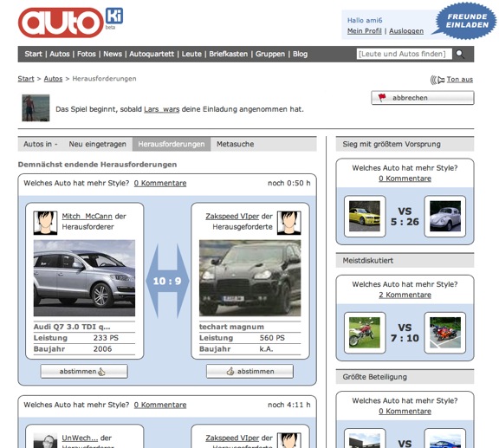Click the VS 5 : 26 score

point(405,217)
